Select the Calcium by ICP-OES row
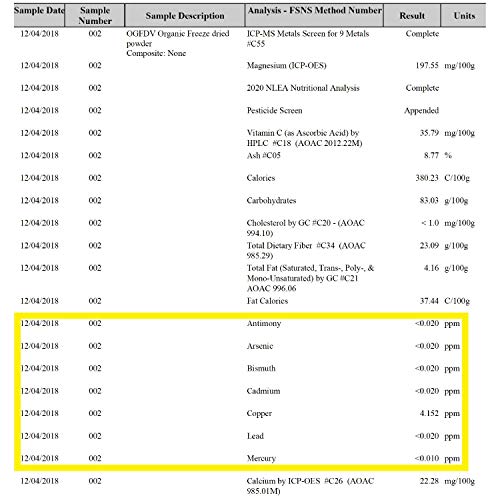The image size is (500, 500). [x=247, y=486]
